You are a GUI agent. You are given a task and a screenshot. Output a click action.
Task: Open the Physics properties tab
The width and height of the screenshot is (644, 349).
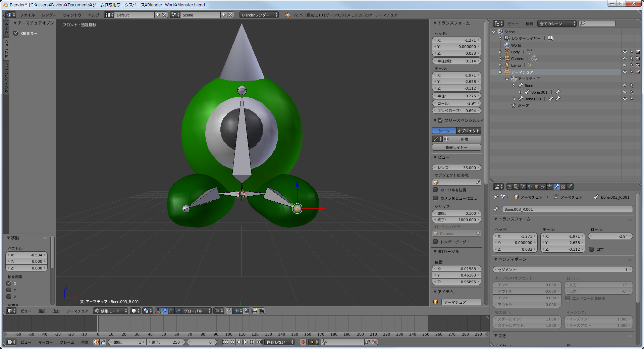(x=570, y=187)
